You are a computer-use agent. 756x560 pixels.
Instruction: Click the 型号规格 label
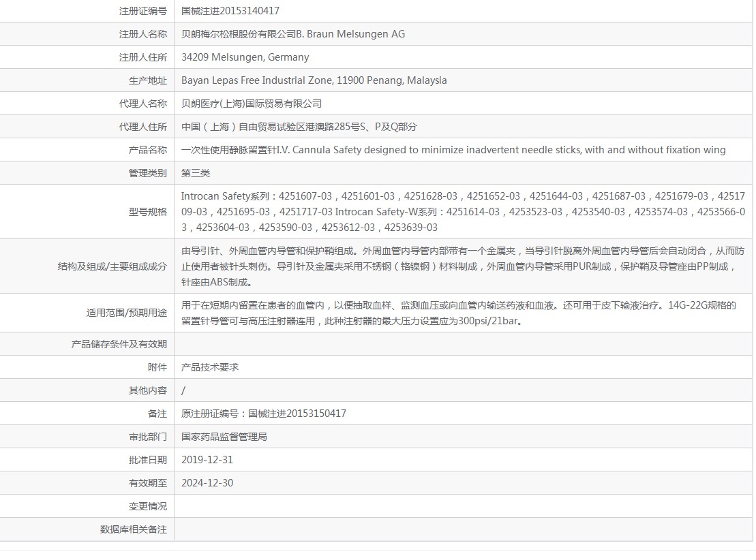147,212
